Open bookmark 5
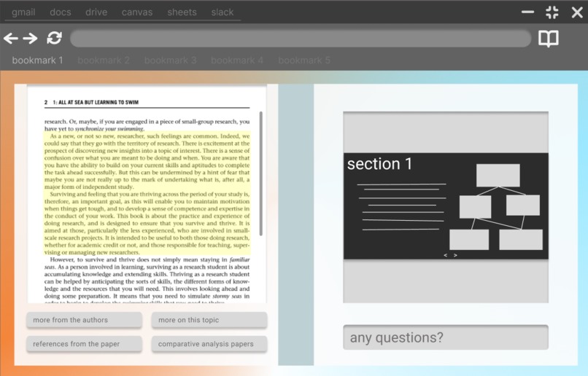 304,60
